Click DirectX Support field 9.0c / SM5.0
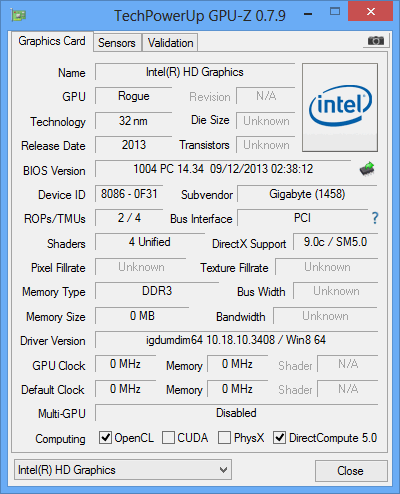The height and width of the screenshot is (494, 400). [335, 242]
